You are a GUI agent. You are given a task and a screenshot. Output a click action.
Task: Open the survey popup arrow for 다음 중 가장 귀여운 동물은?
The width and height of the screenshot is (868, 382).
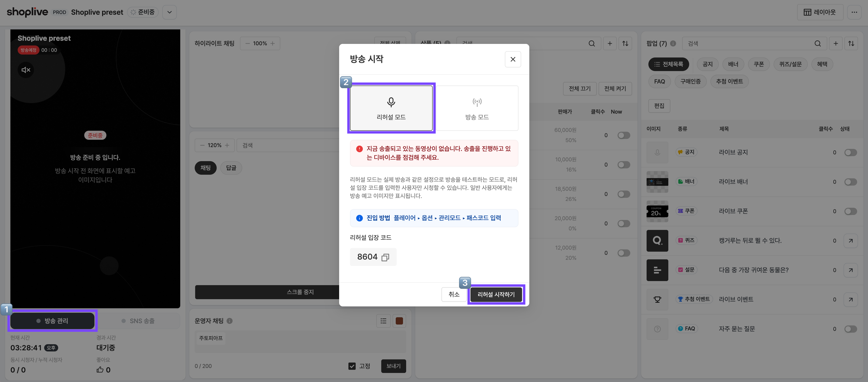850,270
